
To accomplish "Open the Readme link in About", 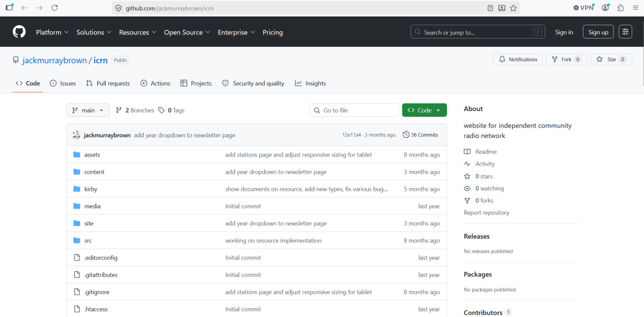I will coord(480,152).
